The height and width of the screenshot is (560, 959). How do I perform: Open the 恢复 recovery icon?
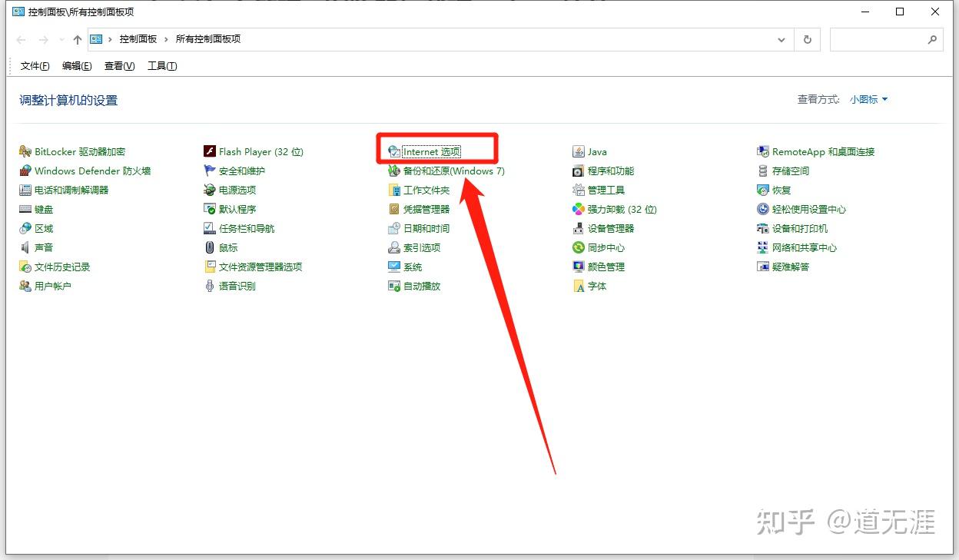pyautogui.click(x=763, y=191)
